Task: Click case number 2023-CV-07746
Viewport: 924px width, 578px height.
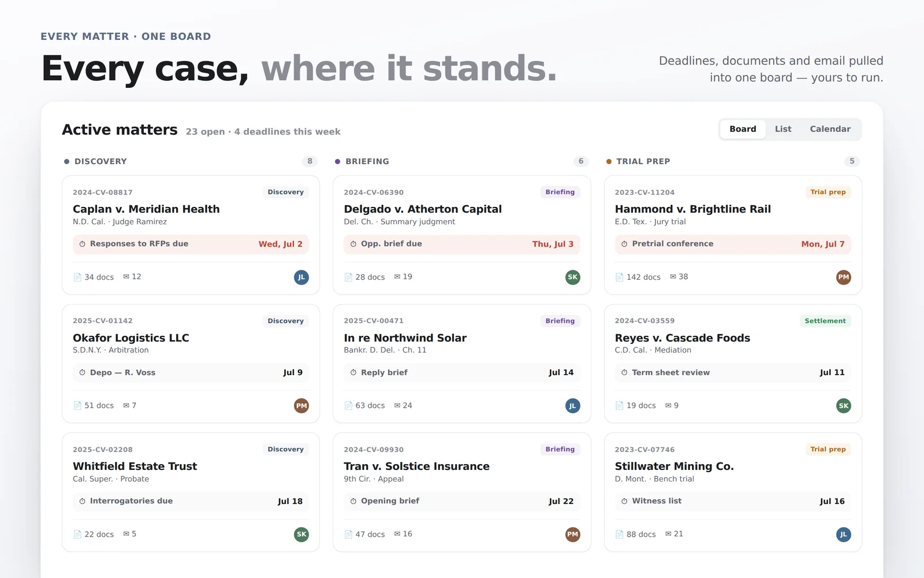Action: (644, 450)
